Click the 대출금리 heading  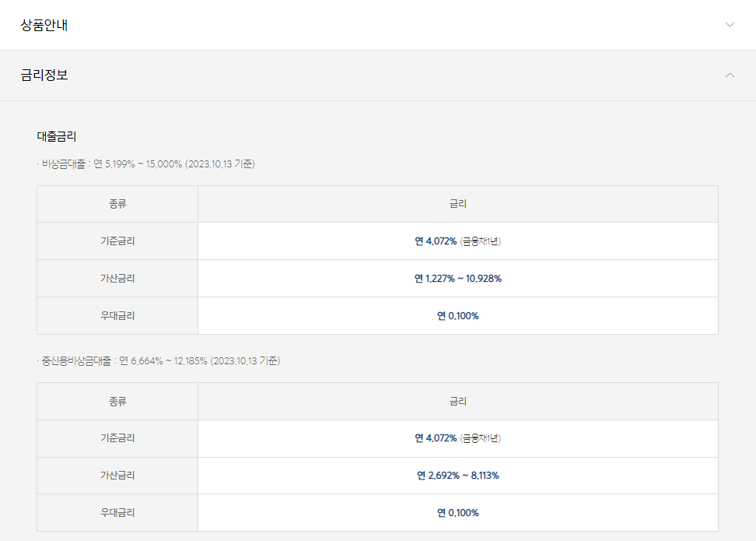[x=57, y=136]
